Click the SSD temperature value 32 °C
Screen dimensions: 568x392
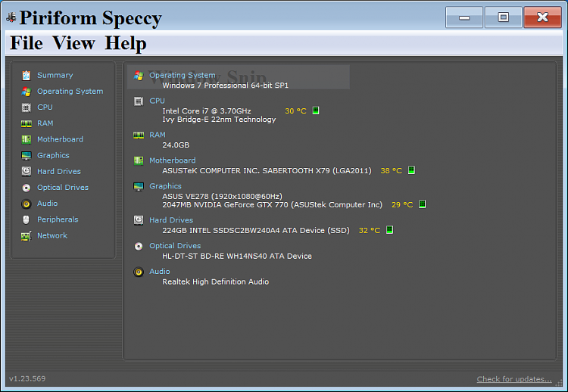370,231
